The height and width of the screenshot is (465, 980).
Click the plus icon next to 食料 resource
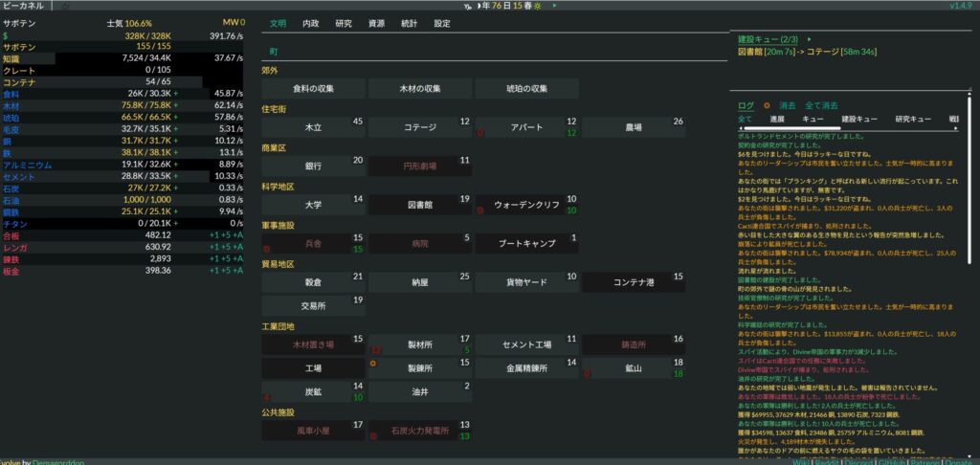(x=175, y=94)
